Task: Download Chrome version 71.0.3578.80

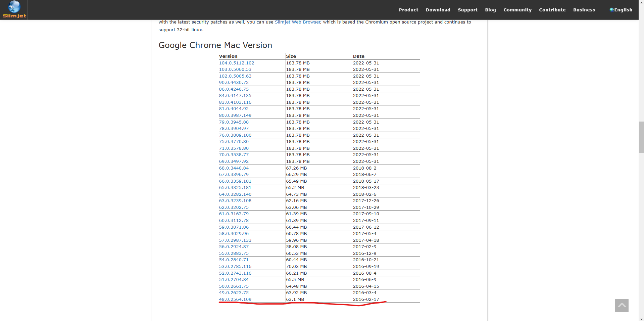Action: pyautogui.click(x=234, y=148)
